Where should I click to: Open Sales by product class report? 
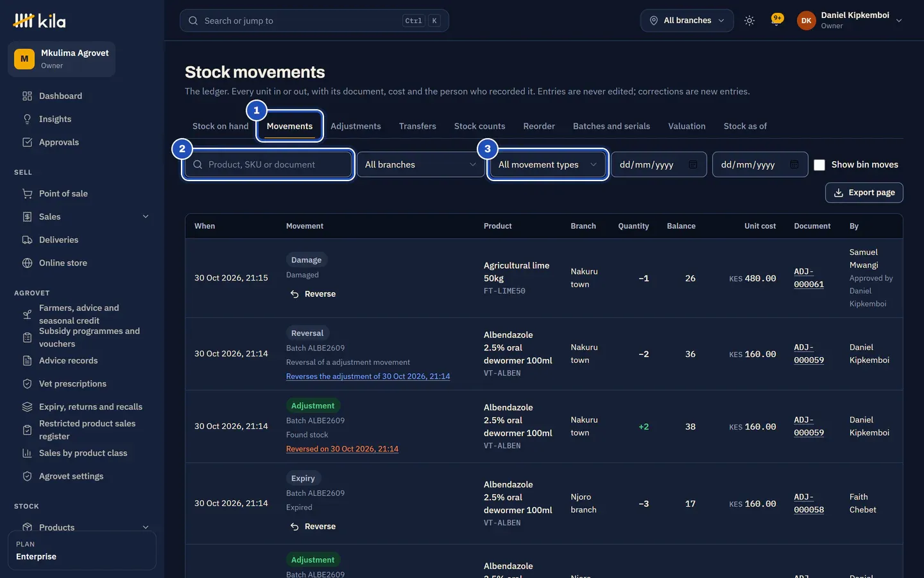(82, 453)
